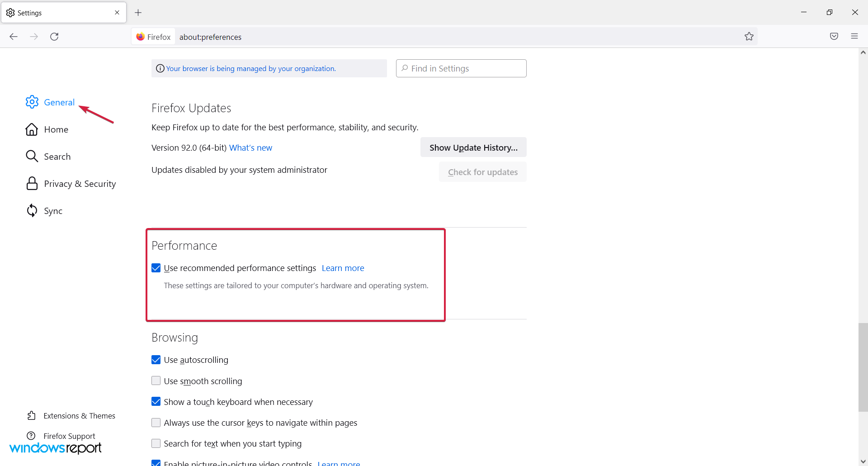Click the Browsing heading

[x=175, y=338]
